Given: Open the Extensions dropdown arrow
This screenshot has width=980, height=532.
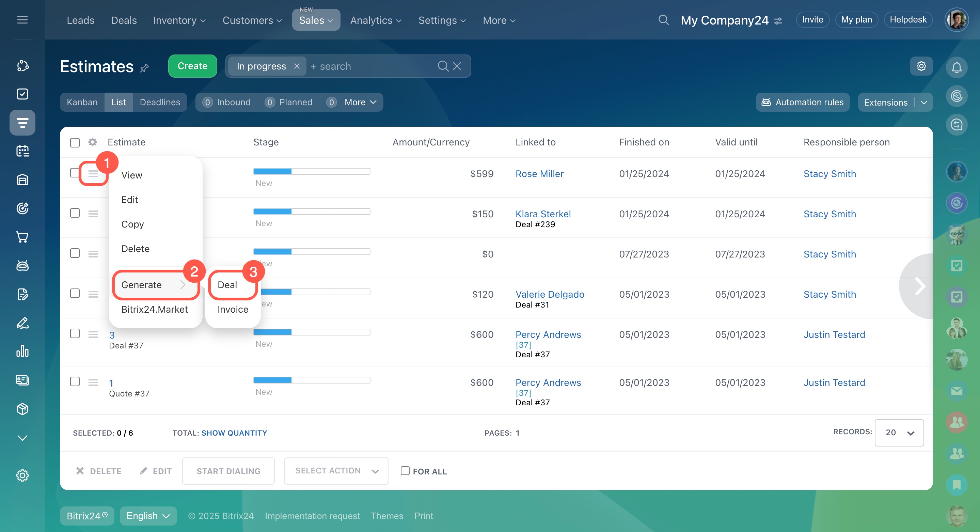Looking at the screenshot, I should coord(924,103).
